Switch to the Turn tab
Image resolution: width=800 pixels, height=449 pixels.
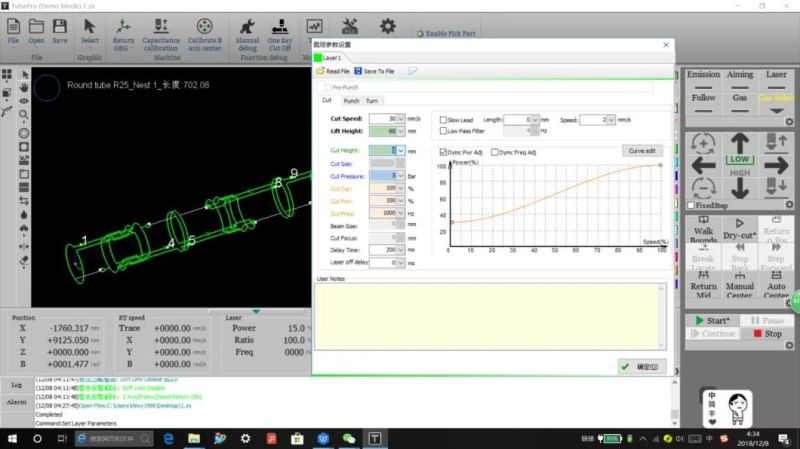click(x=371, y=101)
